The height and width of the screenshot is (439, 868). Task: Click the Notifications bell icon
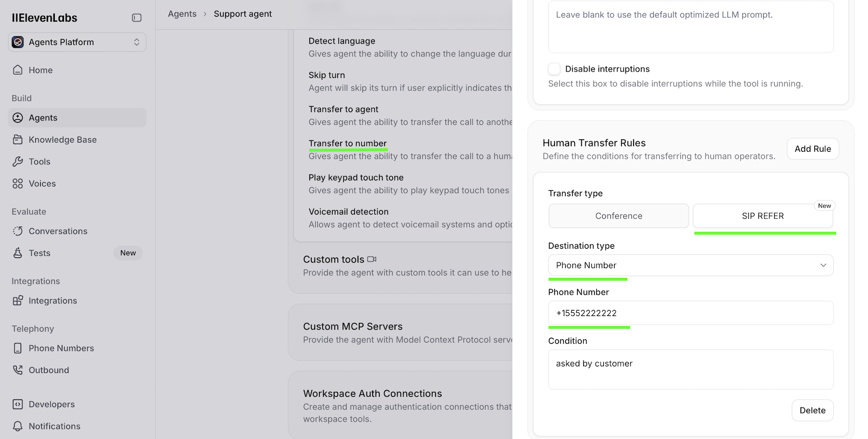tap(18, 427)
